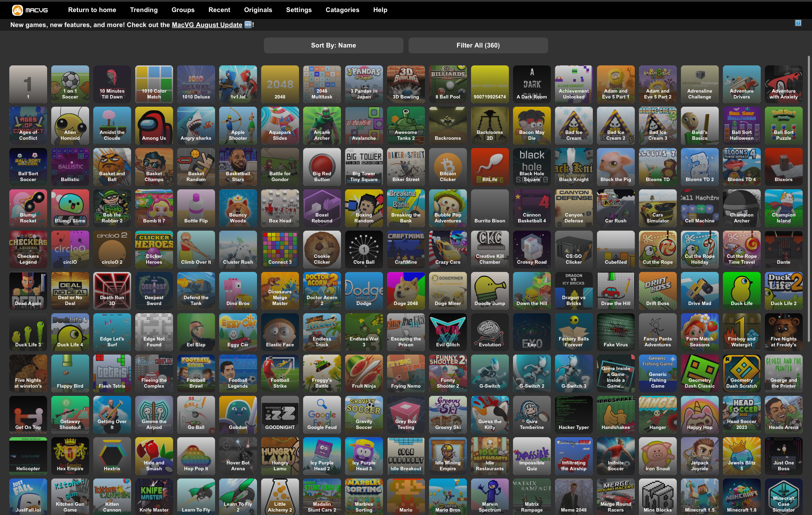Select the Cut the Rope tile
This screenshot has height=515, width=812.
click(658, 250)
